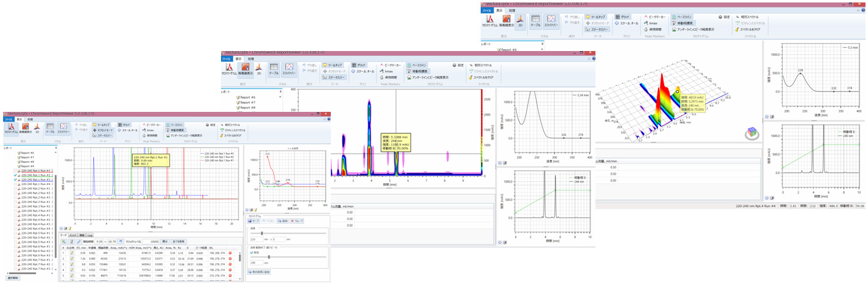Open 設定 settings in front-left window
The width and height of the screenshot is (868, 284).
pos(211,125)
